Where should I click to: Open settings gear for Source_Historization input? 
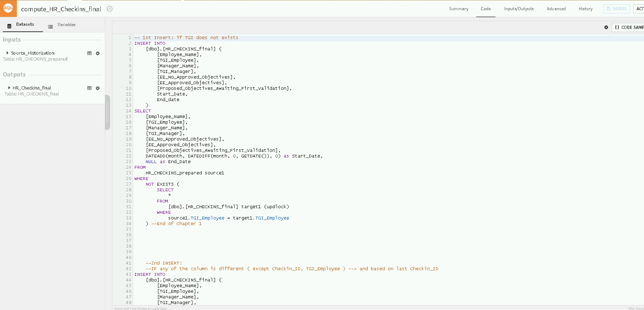pos(98,53)
